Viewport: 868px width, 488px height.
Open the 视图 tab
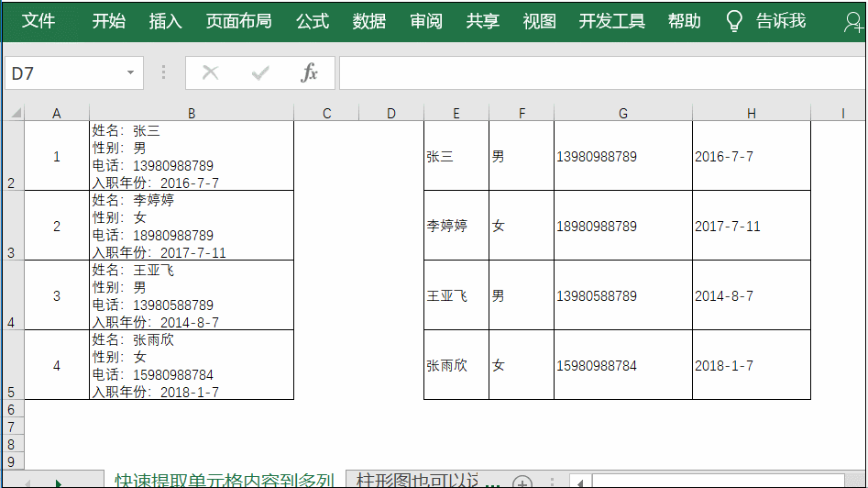point(539,21)
